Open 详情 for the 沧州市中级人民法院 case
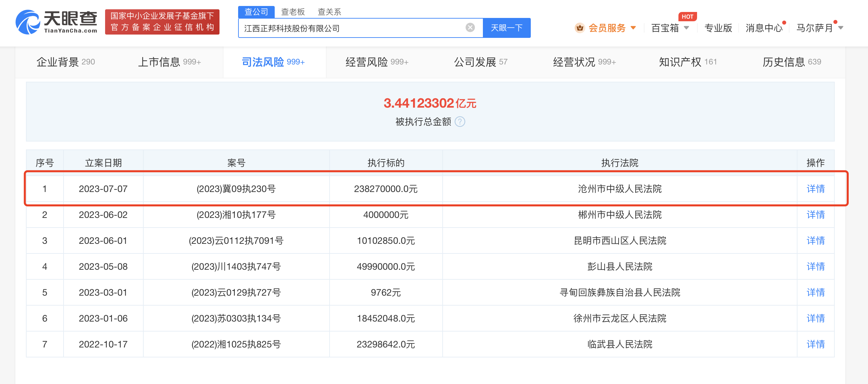 [x=815, y=189]
